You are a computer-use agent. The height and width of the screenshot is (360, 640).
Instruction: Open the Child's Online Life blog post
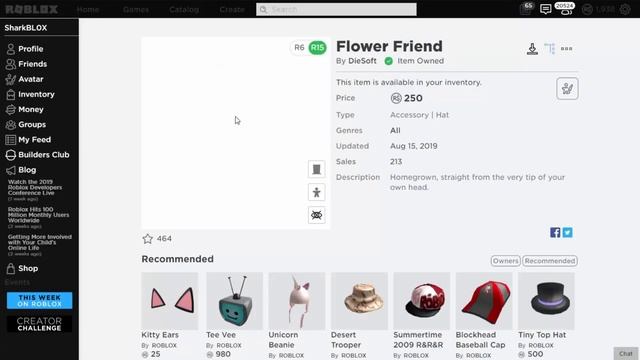tap(40, 242)
